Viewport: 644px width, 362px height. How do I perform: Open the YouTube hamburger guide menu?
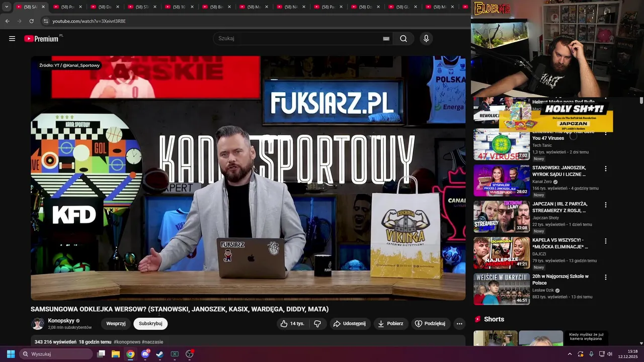(x=12, y=39)
